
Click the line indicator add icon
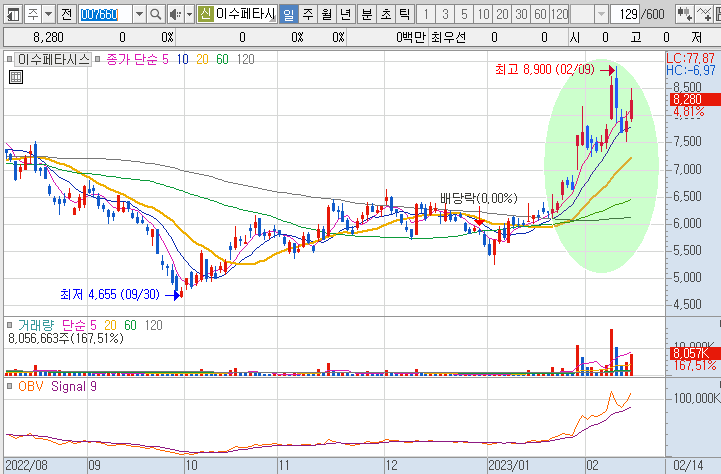point(703,14)
